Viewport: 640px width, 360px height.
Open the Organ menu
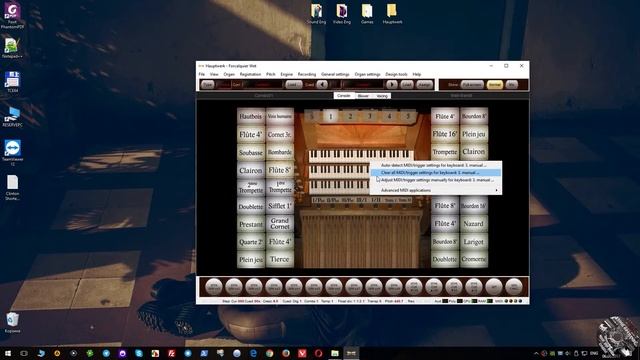(229, 74)
